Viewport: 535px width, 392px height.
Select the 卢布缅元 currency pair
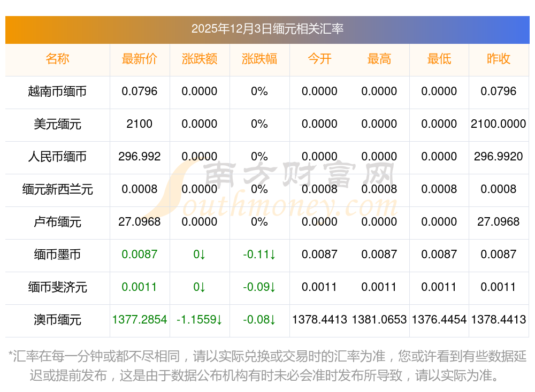[57, 222]
